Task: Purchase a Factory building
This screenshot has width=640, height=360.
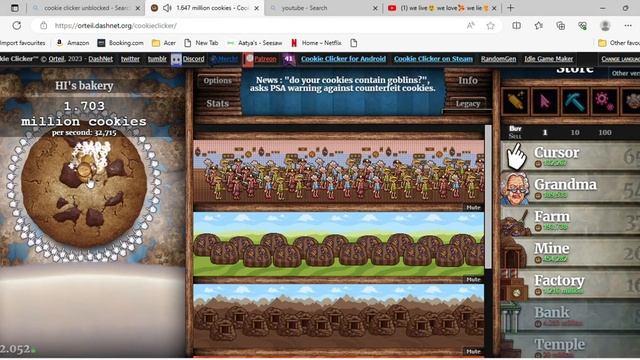Action: 570,284
